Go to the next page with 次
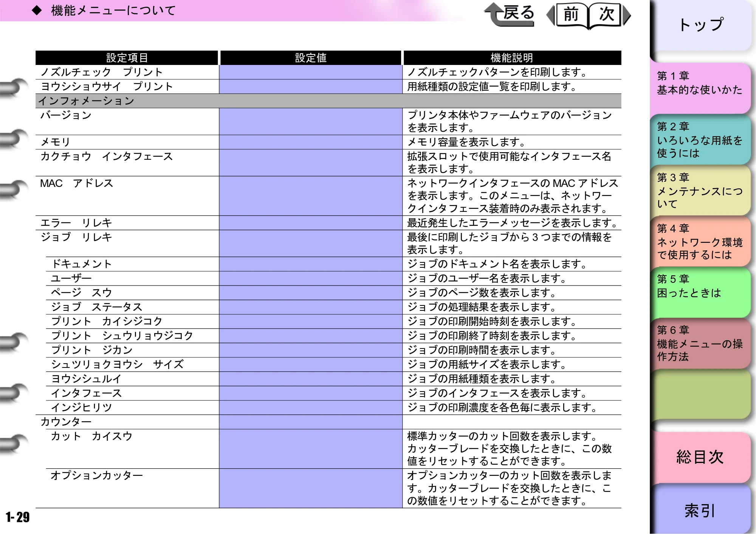Image resolution: width=756 pixels, height=534 pixels. click(609, 15)
